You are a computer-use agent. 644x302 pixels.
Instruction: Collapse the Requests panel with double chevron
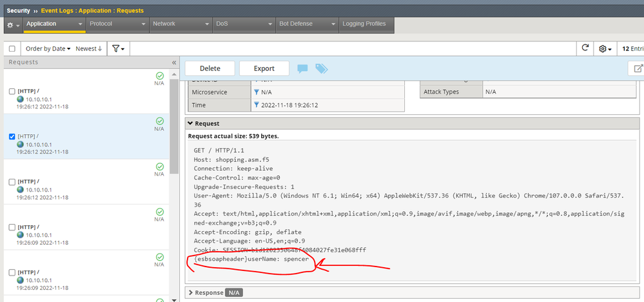pyautogui.click(x=173, y=63)
